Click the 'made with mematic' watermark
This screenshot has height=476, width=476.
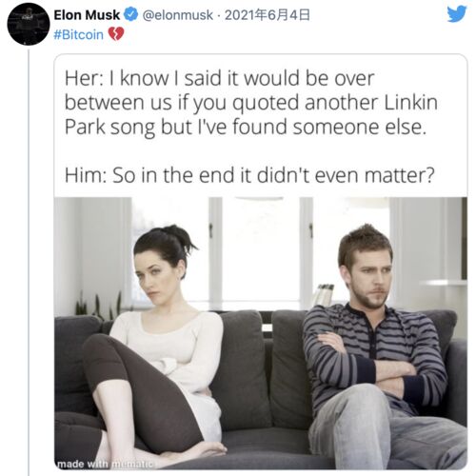[105, 464]
